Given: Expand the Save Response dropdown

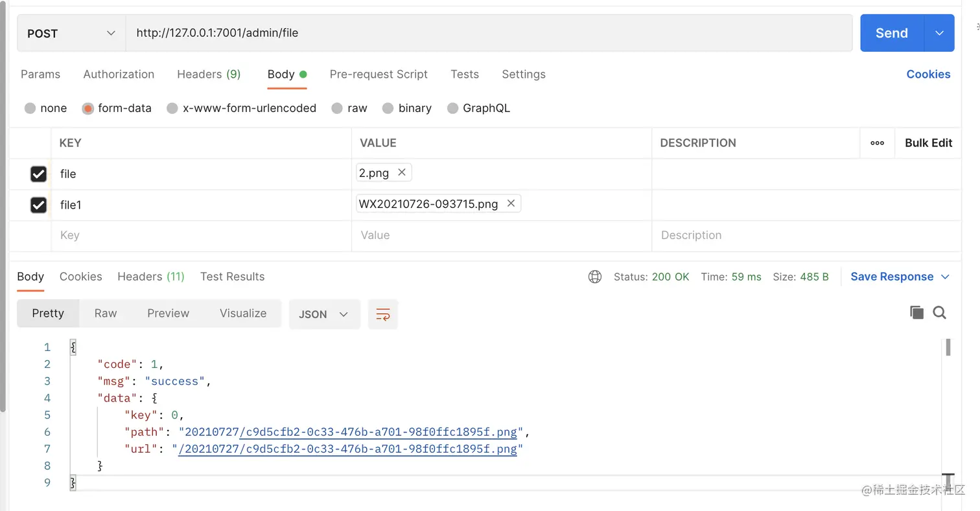Looking at the screenshot, I should tap(945, 277).
